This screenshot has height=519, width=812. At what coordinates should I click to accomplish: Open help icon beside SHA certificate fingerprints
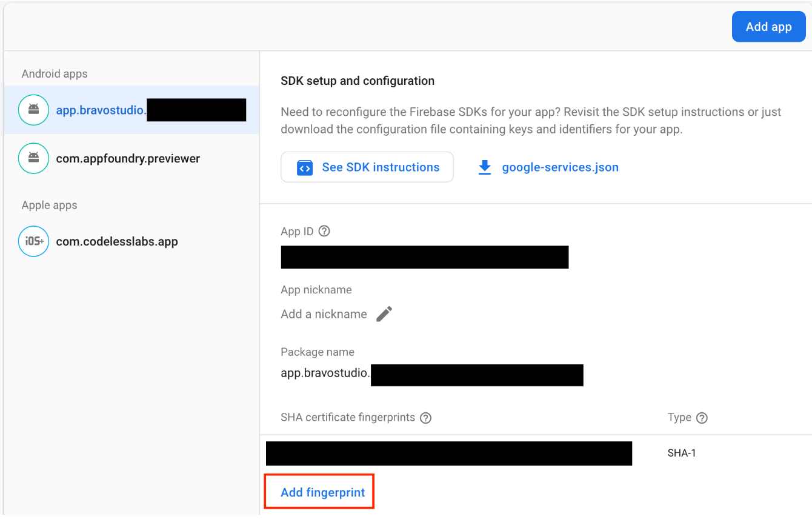[426, 418]
